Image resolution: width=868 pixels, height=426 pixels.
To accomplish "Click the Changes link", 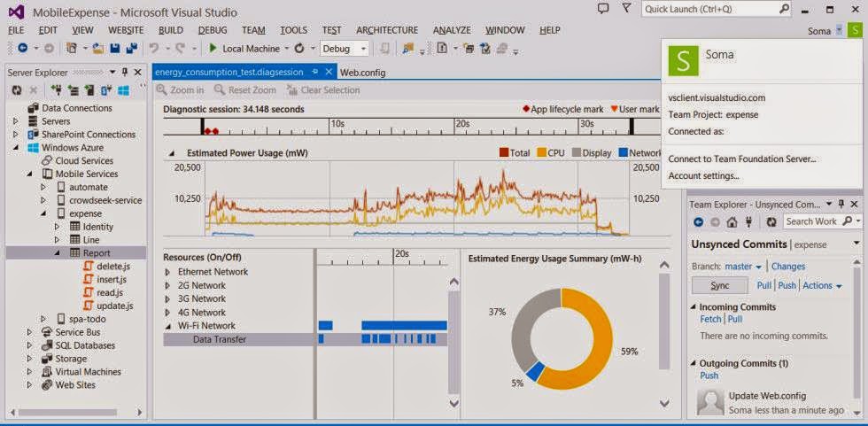I will point(788,266).
